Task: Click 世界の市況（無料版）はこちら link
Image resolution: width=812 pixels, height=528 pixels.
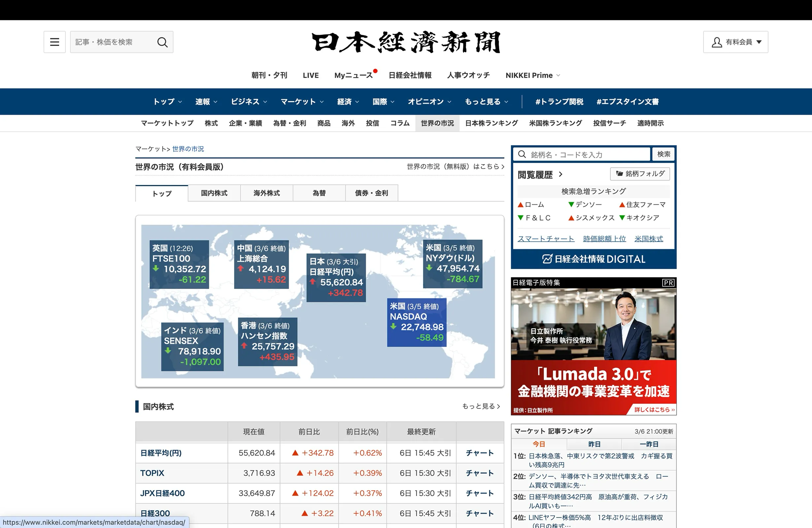Action: [456, 166]
